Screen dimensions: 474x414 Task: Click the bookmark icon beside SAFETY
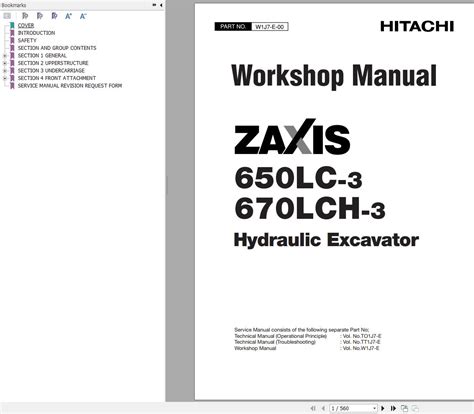click(12, 40)
